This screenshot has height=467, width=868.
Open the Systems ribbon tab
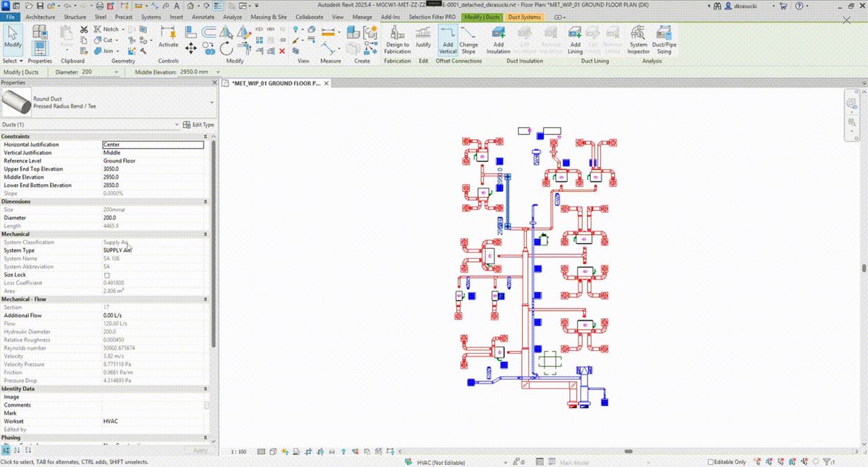tap(151, 17)
